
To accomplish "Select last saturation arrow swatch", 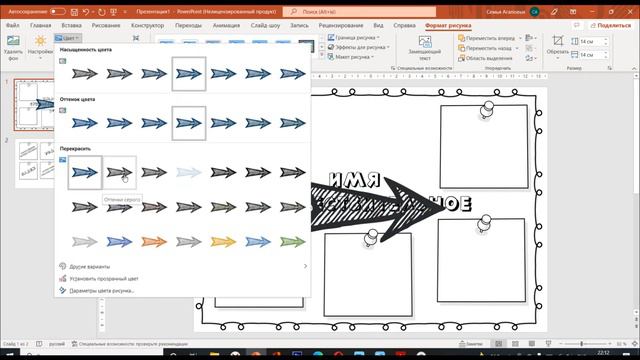I will pyautogui.click(x=293, y=74).
